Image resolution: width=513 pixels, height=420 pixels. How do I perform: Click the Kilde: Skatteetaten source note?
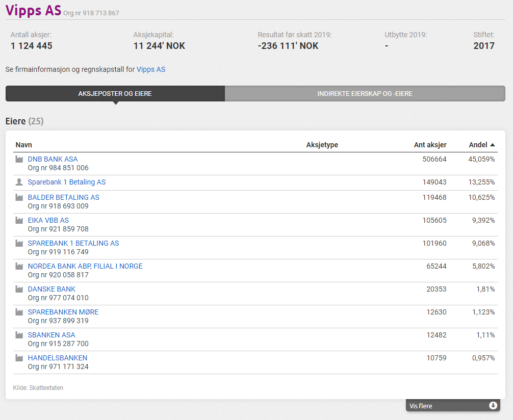click(x=38, y=387)
